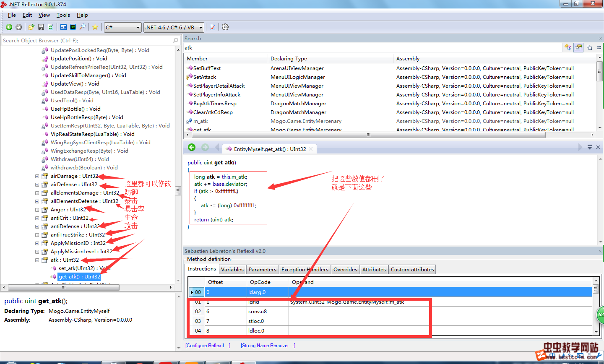Open the File menu
Image resolution: width=604 pixels, height=364 pixels.
pos(12,15)
